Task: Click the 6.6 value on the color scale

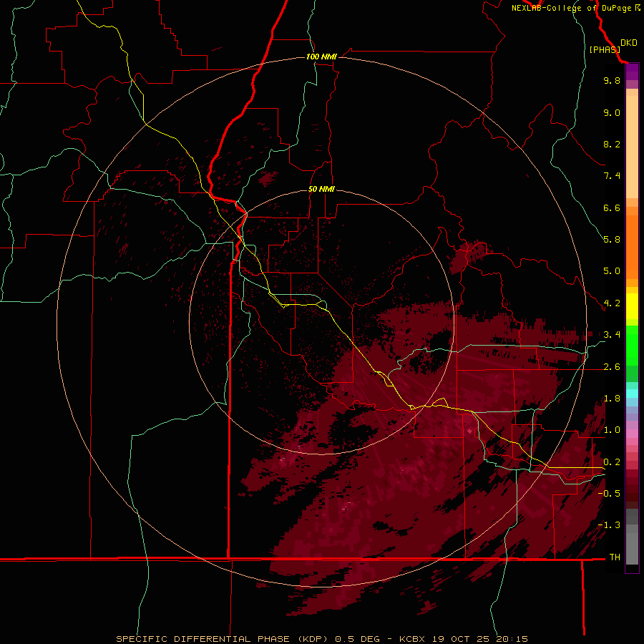Action: pyautogui.click(x=612, y=208)
